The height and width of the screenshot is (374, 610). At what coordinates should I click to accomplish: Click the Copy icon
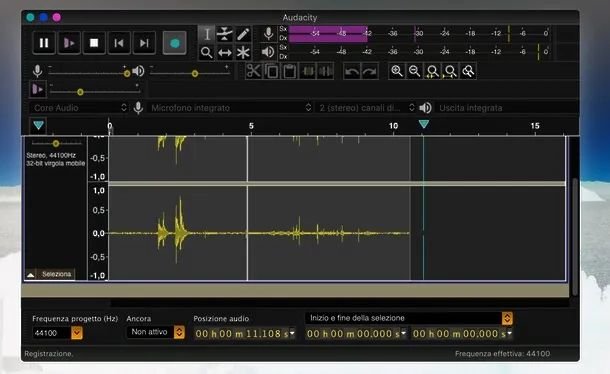click(272, 71)
